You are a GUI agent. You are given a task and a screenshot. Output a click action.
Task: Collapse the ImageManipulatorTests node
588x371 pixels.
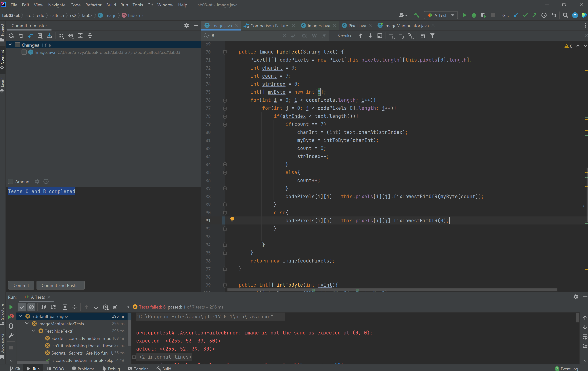point(27,323)
